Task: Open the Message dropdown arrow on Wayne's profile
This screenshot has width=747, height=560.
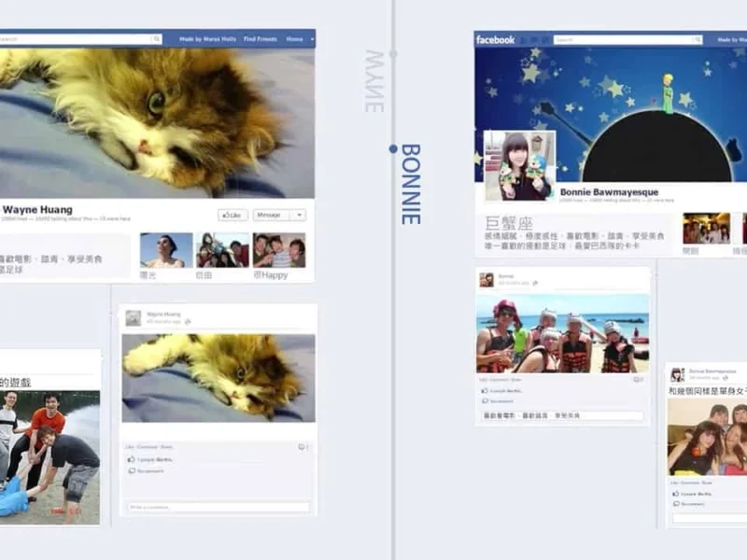Action: point(299,215)
